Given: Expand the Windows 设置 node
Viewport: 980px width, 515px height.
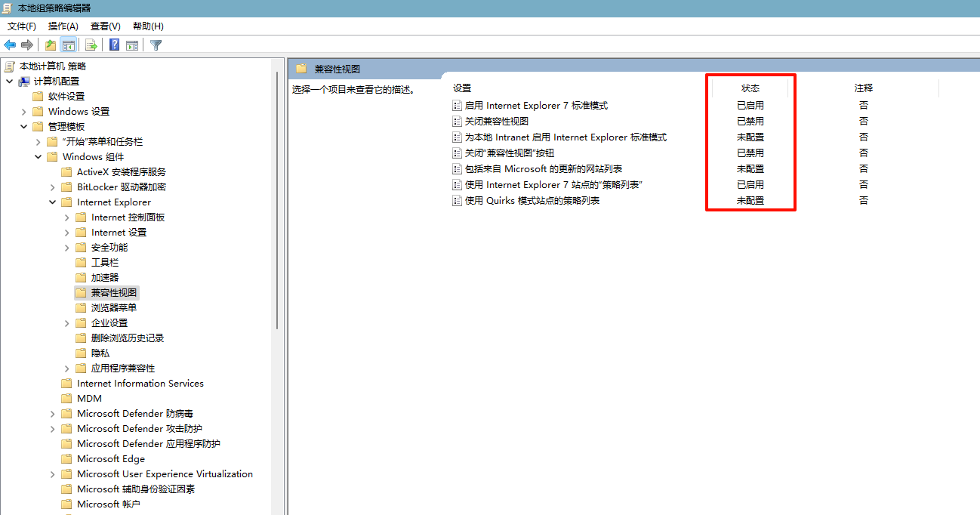Looking at the screenshot, I should coord(23,111).
